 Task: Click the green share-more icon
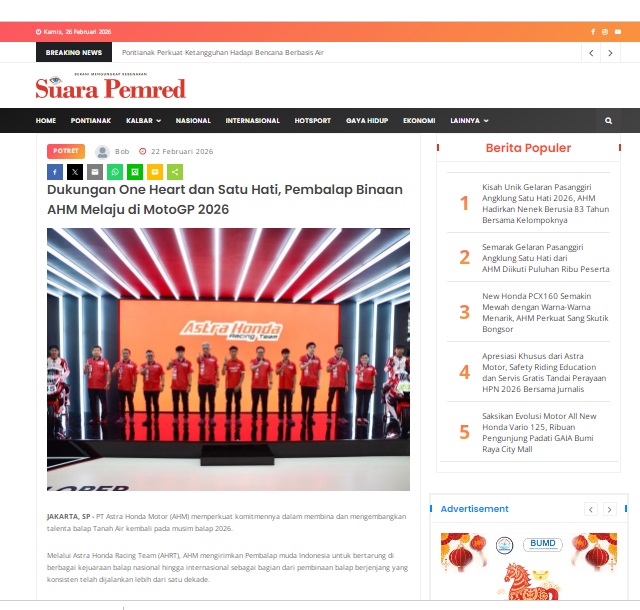click(x=175, y=172)
